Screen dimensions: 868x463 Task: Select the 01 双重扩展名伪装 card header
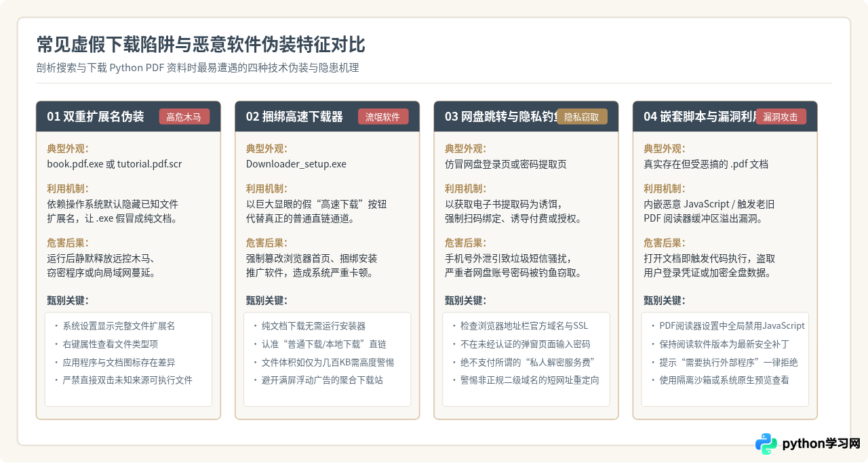[x=128, y=117]
